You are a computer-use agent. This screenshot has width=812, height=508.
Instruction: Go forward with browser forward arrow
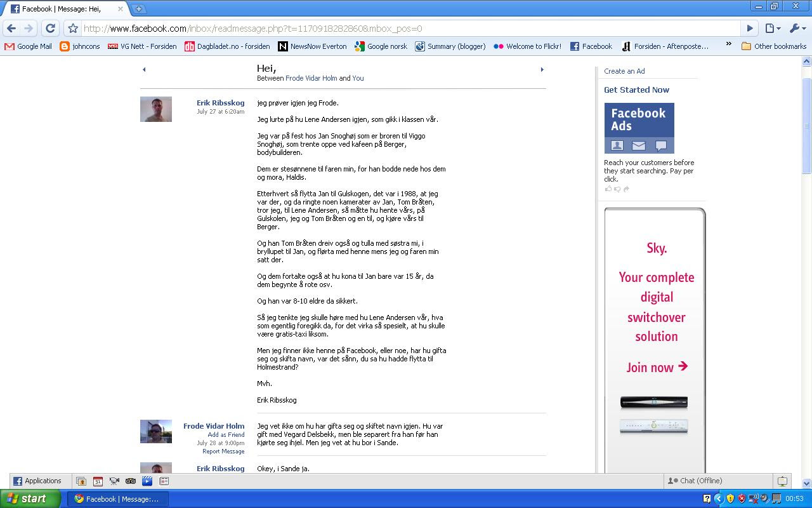(29, 28)
